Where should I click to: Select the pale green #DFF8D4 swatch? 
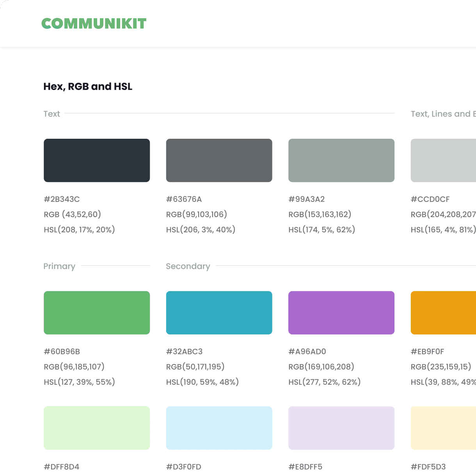pos(97,428)
